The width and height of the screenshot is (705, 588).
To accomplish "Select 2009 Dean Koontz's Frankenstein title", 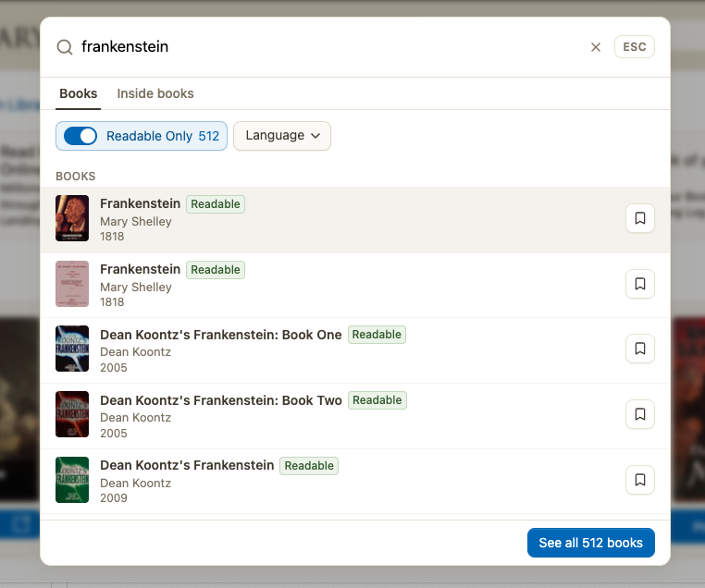I will tap(187, 465).
